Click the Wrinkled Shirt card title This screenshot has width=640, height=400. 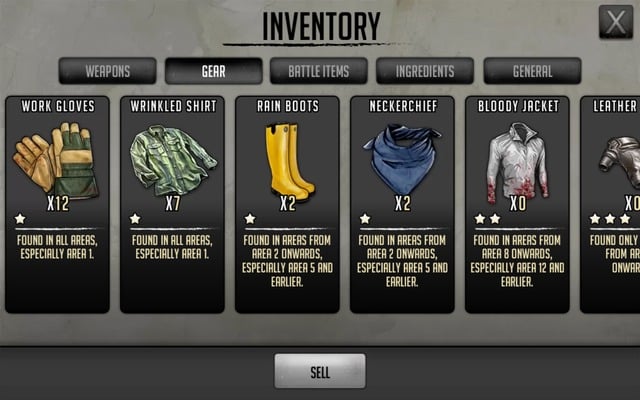(x=173, y=106)
